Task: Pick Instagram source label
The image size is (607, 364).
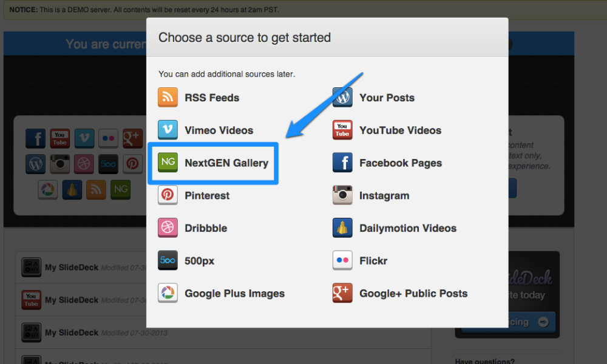Action: (x=384, y=196)
